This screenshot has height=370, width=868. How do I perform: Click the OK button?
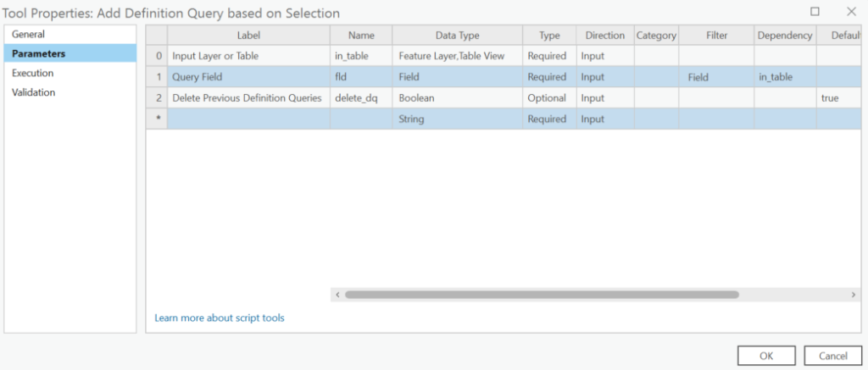pyautogui.click(x=766, y=356)
